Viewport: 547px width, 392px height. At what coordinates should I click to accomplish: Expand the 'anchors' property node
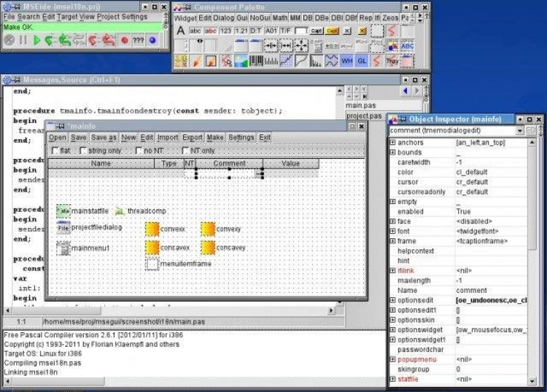[393, 143]
